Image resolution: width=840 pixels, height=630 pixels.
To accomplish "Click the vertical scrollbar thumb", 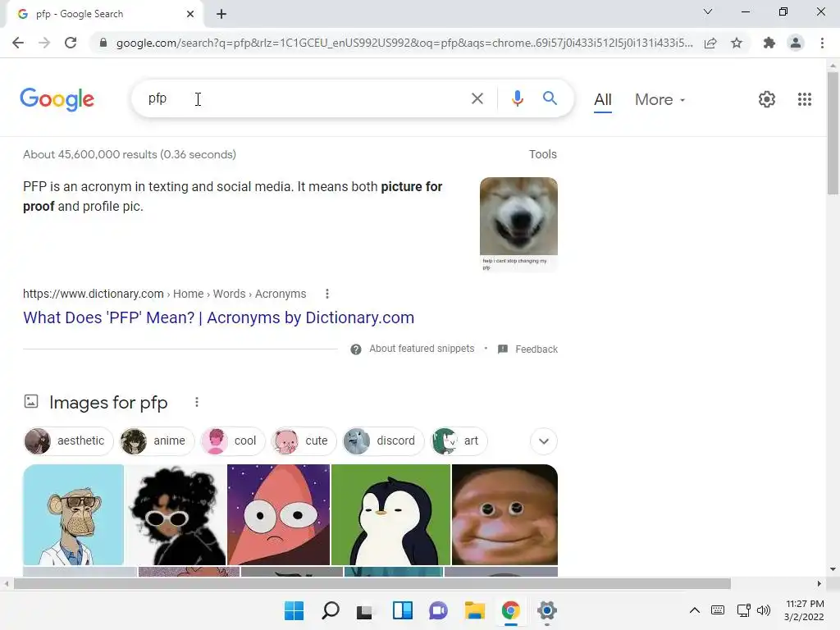I will pyautogui.click(x=833, y=133).
